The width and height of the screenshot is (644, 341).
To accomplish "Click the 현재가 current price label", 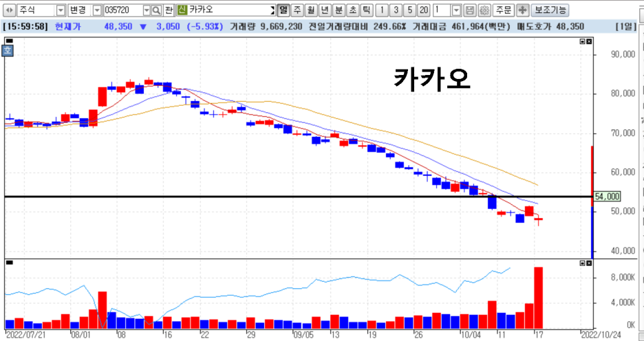I will (68, 27).
